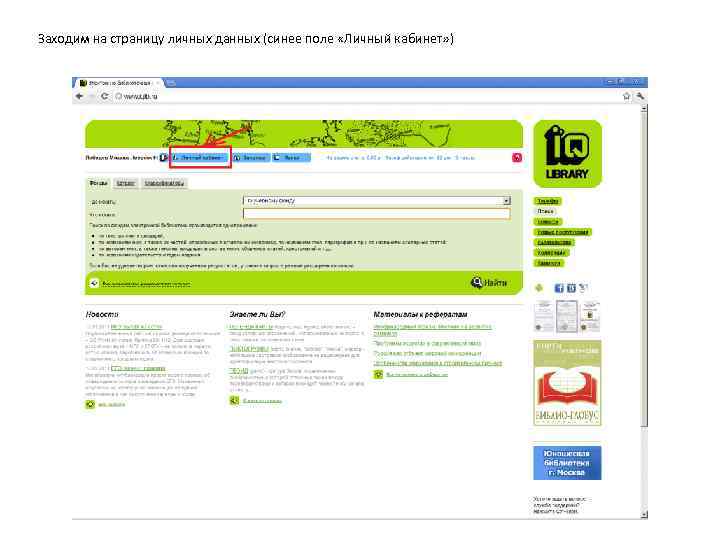Open the last green sidebar menu link
Viewport: 720px width, 540px height.
tap(549, 263)
